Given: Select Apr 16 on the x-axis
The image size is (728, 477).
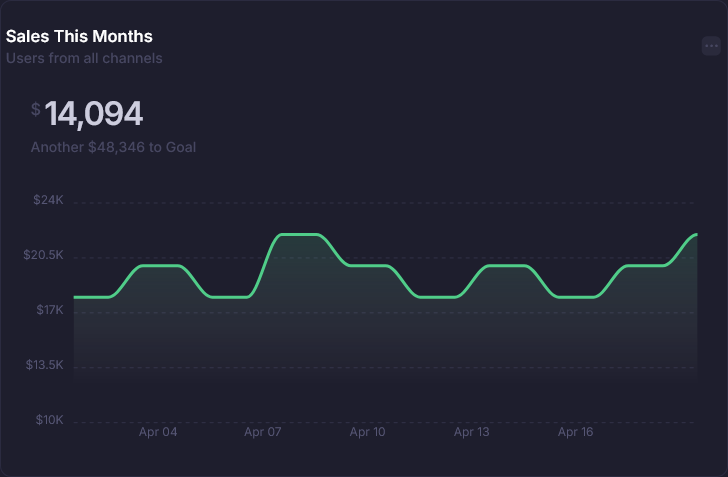Looking at the screenshot, I should (575, 432).
